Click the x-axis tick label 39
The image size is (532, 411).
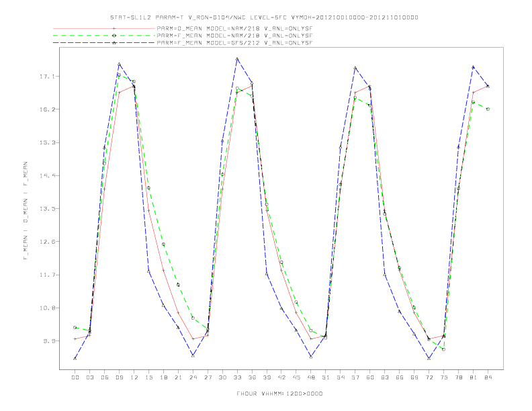tap(267, 377)
